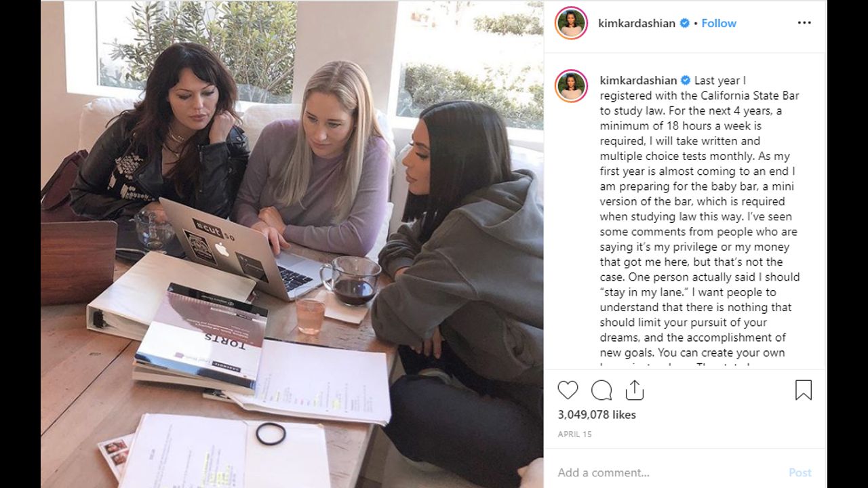The height and width of the screenshot is (488, 868).
Task: Like the post with the heart icon
Action: (x=568, y=390)
